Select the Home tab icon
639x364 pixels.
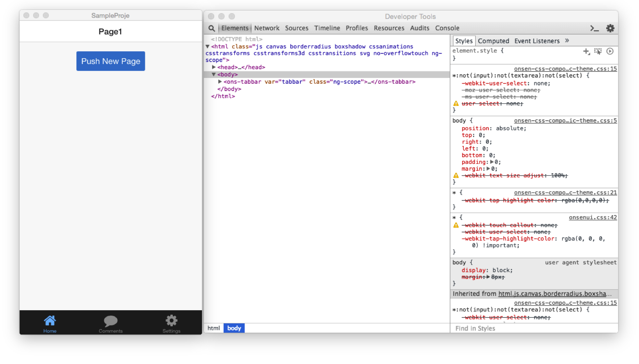50,321
